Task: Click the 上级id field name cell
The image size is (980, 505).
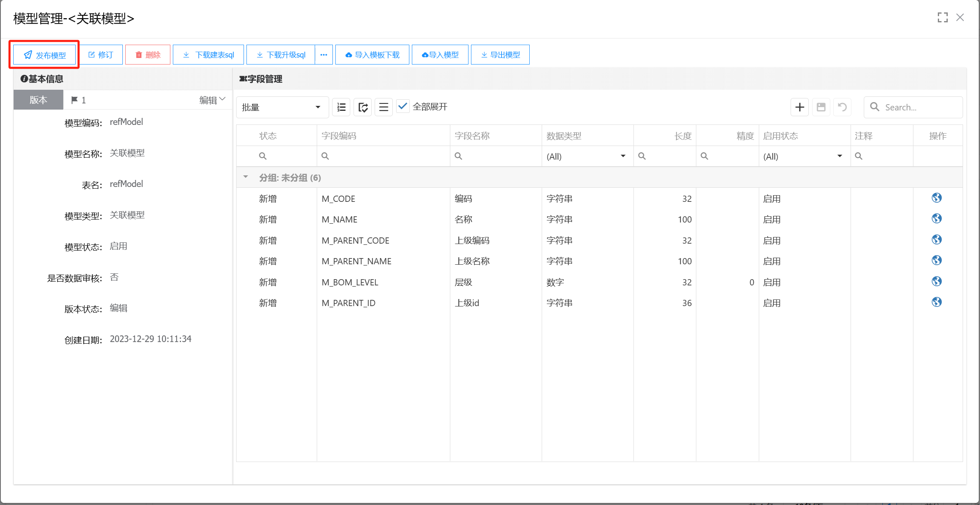Action: tap(496, 303)
